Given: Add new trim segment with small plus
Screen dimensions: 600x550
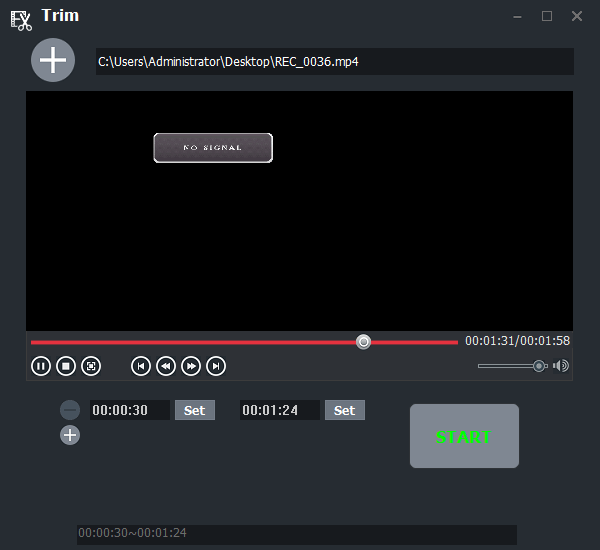Looking at the screenshot, I should click(x=70, y=435).
